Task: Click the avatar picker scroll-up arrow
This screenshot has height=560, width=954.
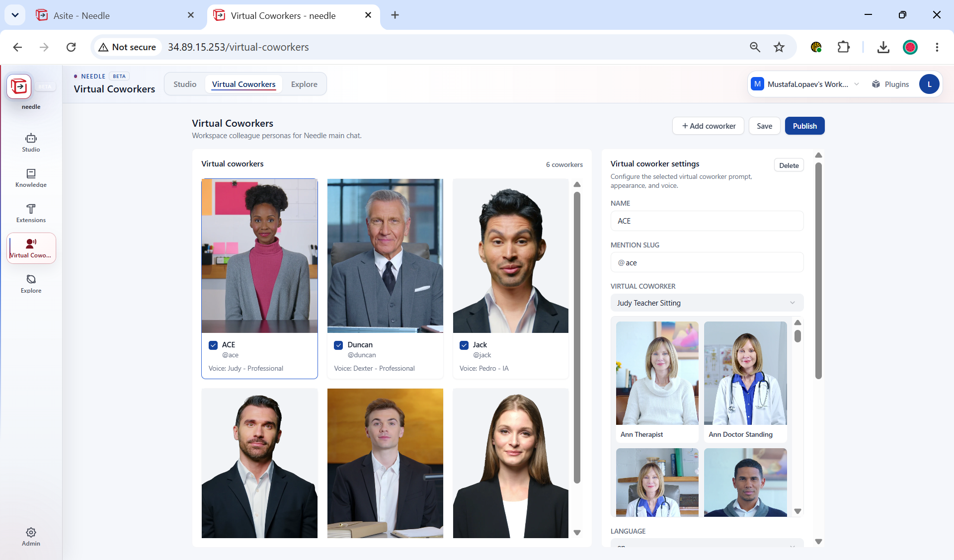Action: tap(797, 323)
